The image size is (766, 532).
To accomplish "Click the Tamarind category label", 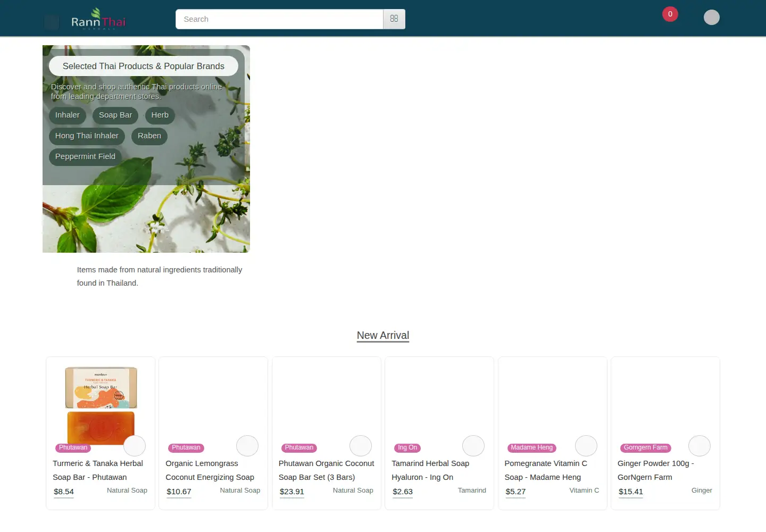I will coord(472,491).
